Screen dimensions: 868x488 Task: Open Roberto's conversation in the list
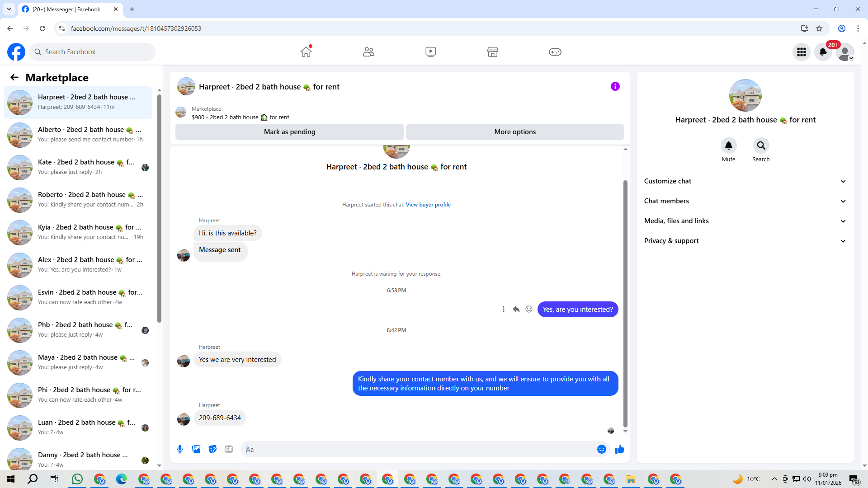(78, 200)
